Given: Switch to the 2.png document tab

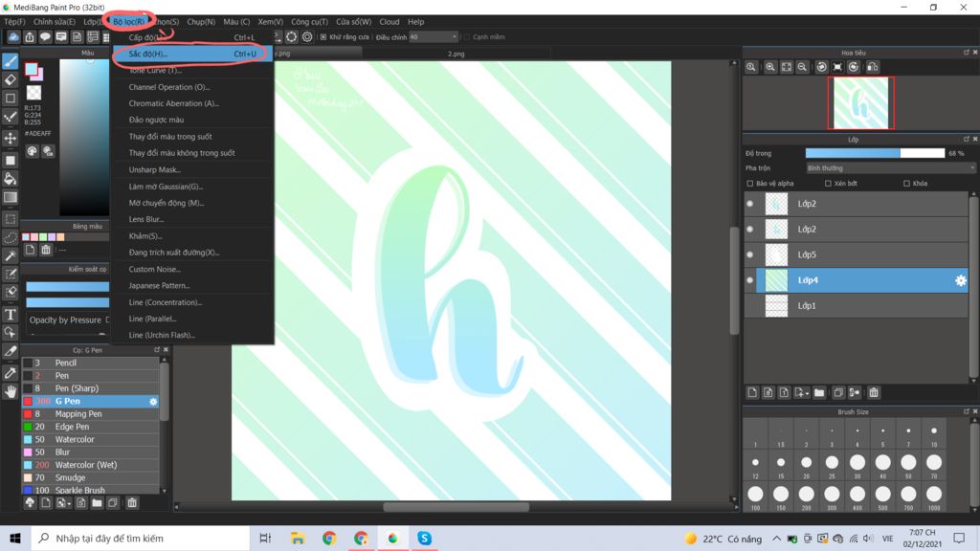Looking at the screenshot, I should [x=456, y=54].
